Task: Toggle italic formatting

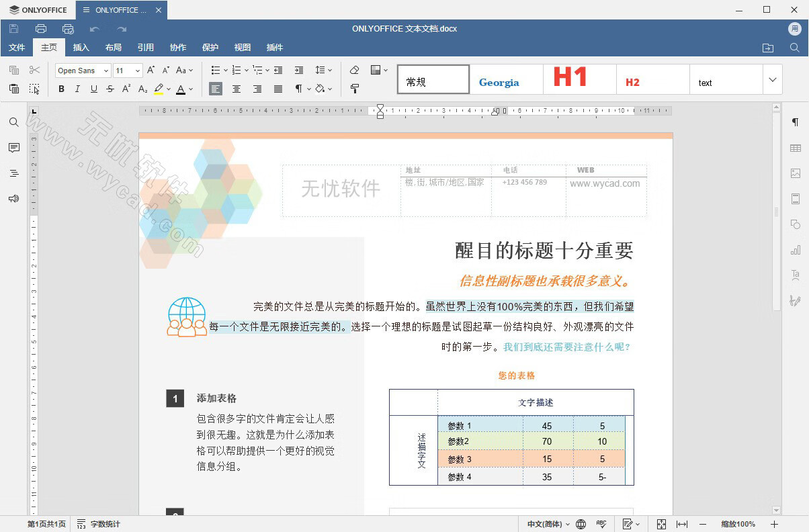Action: pos(77,88)
